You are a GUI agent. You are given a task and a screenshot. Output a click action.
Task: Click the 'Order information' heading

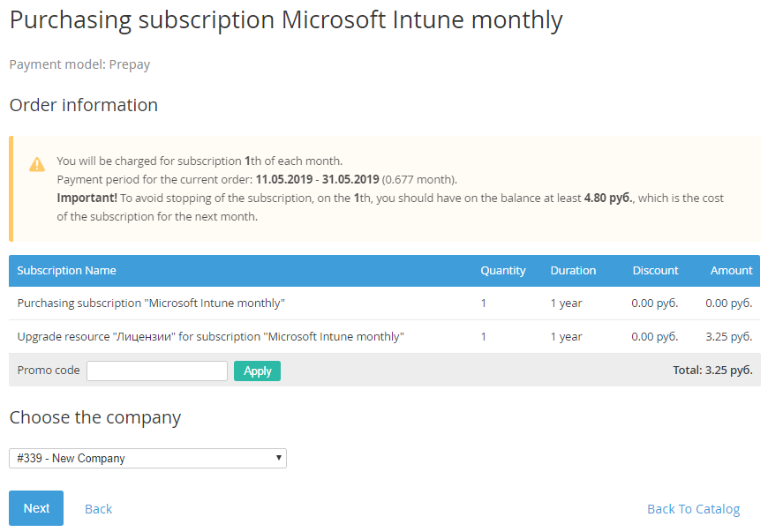coord(84,105)
